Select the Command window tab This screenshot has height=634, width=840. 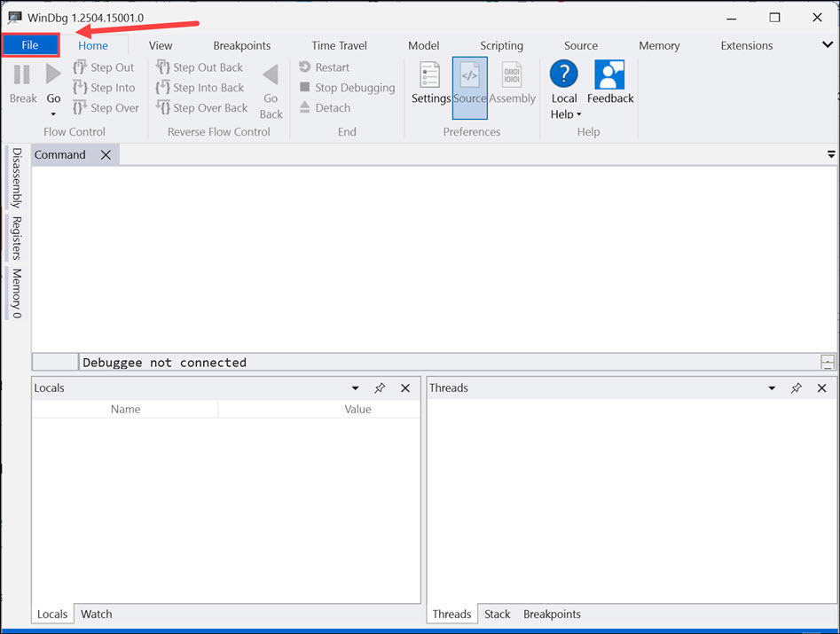coord(60,155)
